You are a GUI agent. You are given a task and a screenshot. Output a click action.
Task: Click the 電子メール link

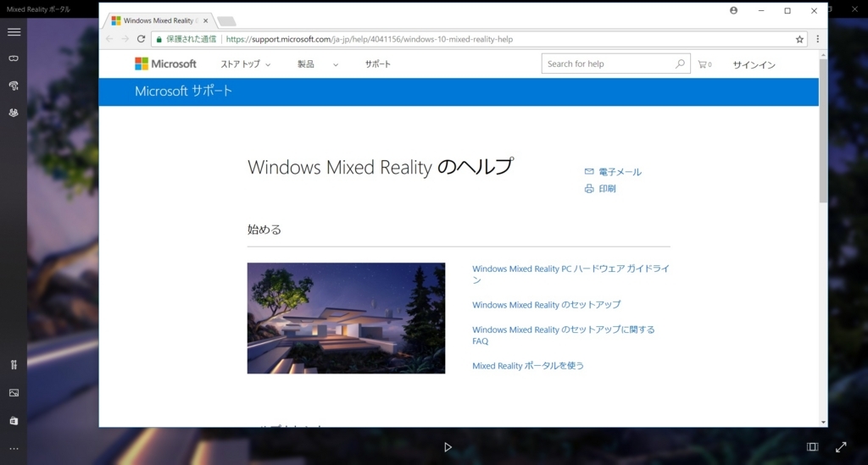[620, 172]
